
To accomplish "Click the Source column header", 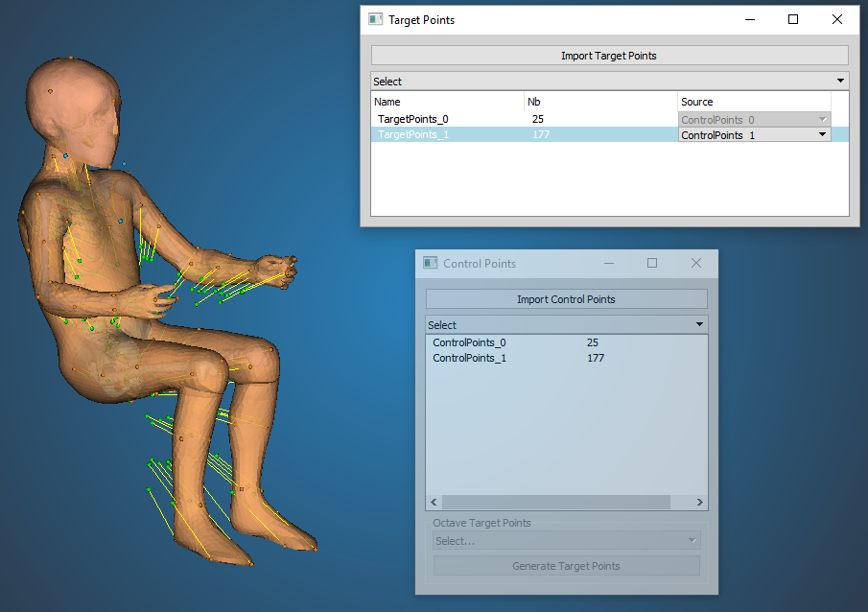I will (x=754, y=102).
